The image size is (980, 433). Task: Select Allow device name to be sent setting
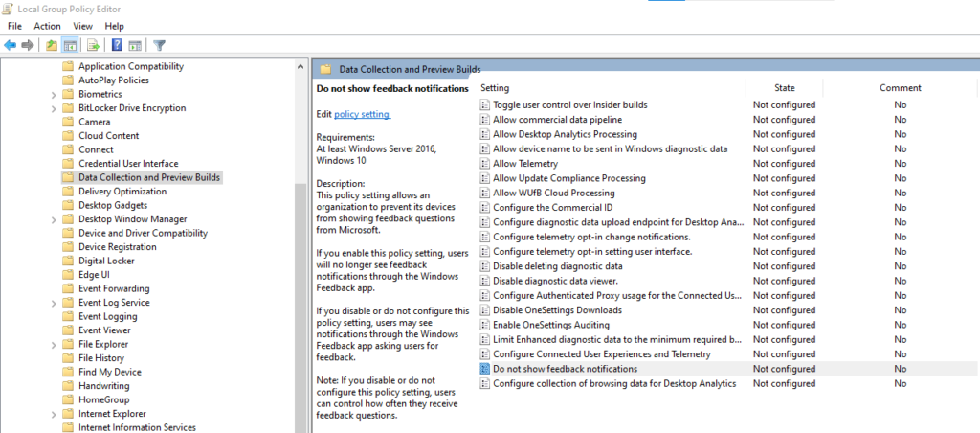tap(610, 148)
